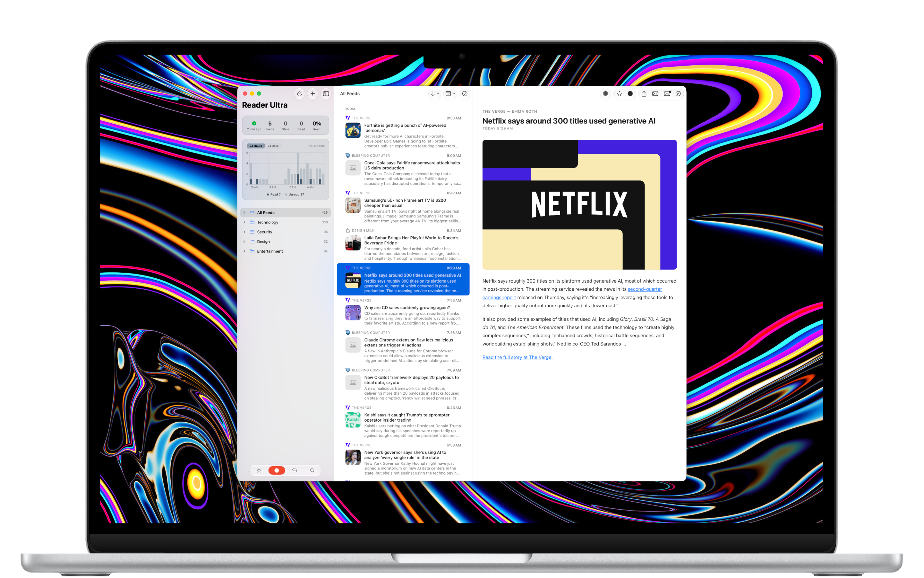Image resolution: width=924 pixels, height=578 pixels.
Task: Click 'Read the full story at The Verge.'
Action: [x=517, y=357]
